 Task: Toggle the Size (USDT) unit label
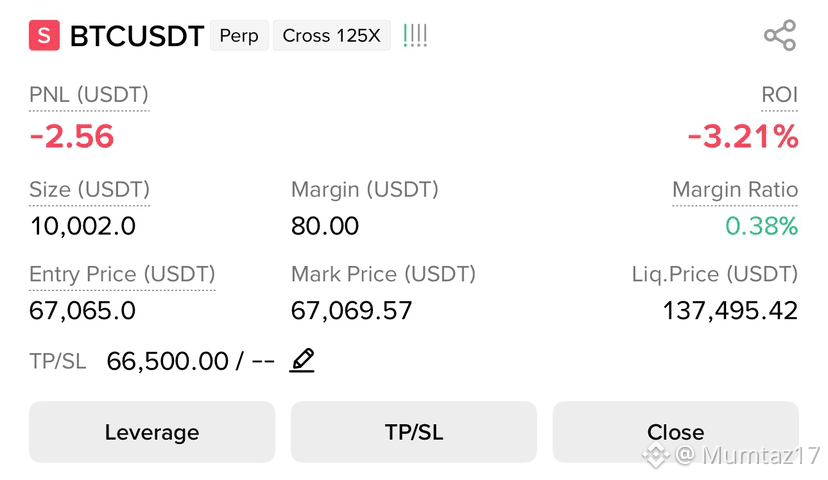pyautogui.click(x=89, y=190)
